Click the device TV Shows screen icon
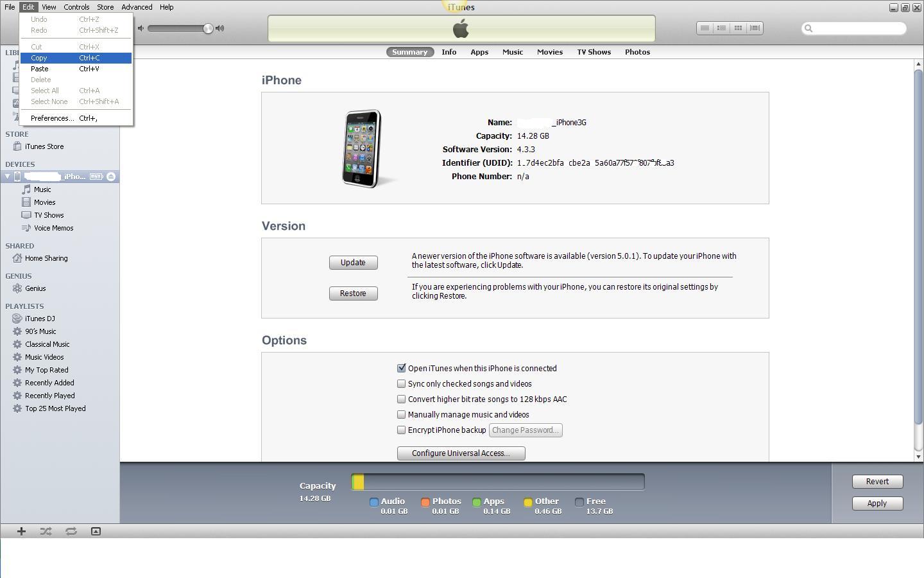This screenshot has width=924, height=578. [26, 215]
